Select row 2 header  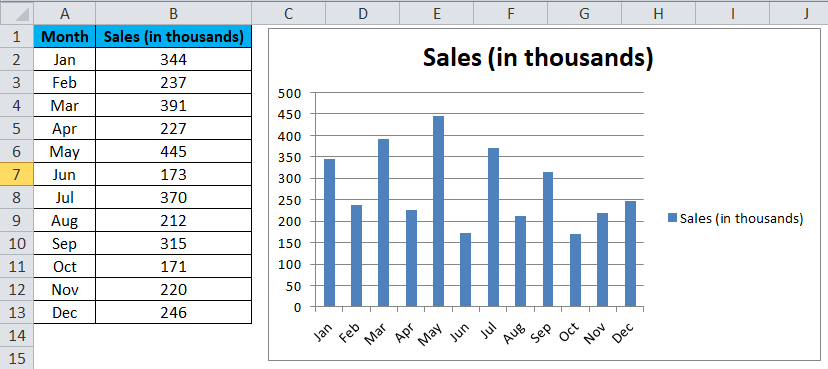pos(16,60)
